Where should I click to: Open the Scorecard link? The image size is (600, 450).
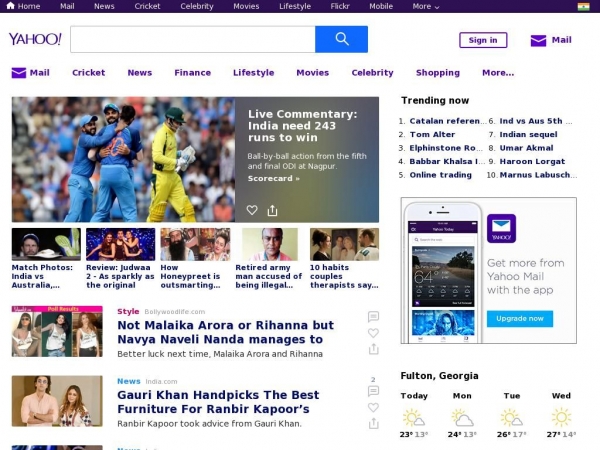pyautogui.click(x=273, y=178)
